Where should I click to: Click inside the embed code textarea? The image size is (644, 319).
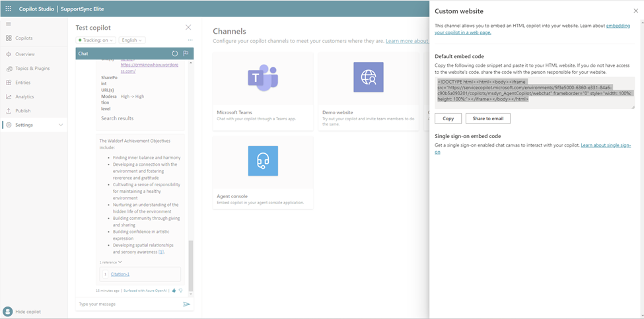click(534, 92)
